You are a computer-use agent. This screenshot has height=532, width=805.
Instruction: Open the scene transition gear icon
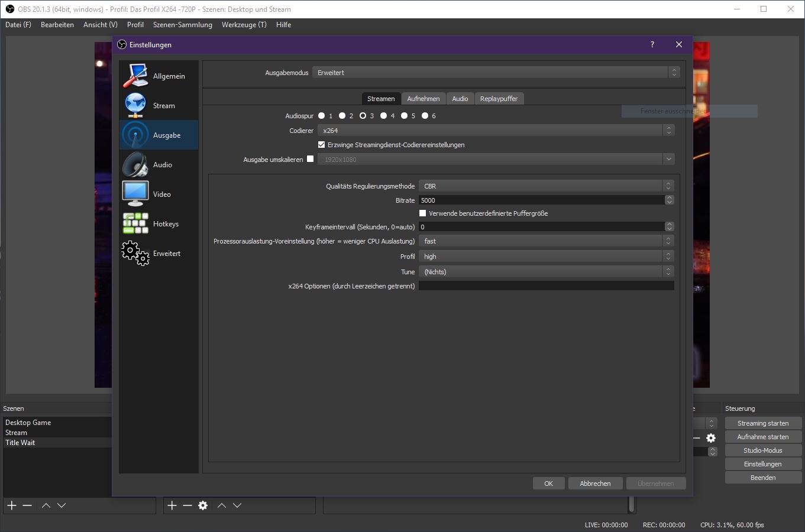tap(711, 438)
